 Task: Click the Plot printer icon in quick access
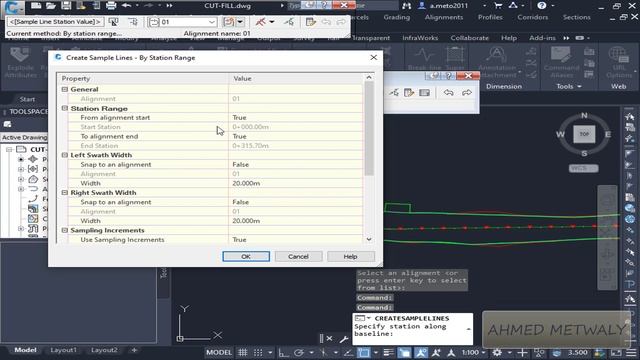coord(111,6)
